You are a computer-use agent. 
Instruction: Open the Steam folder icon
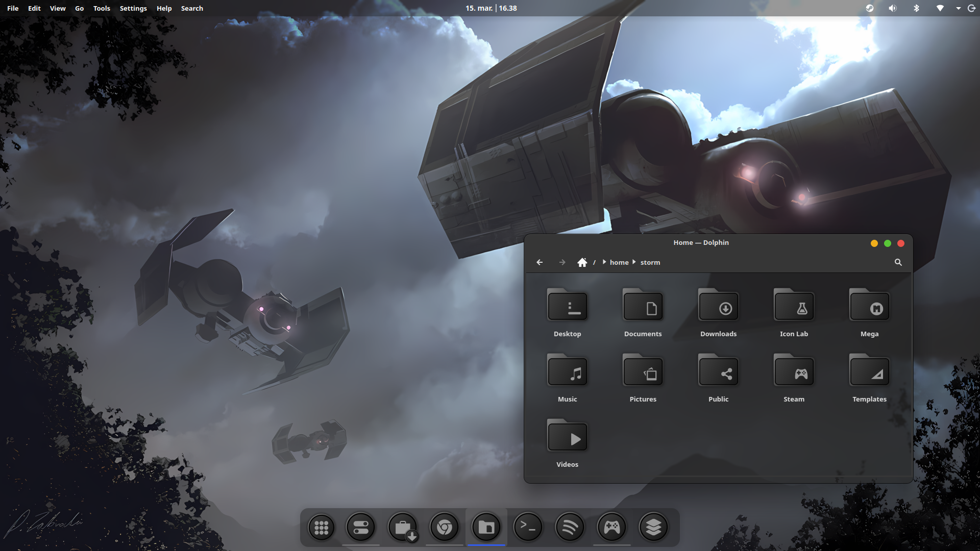[x=794, y=370]
